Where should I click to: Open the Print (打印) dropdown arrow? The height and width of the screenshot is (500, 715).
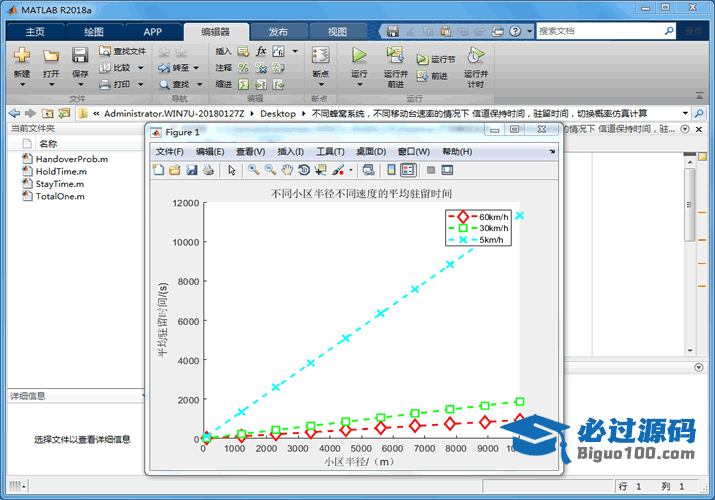point(140,84)
